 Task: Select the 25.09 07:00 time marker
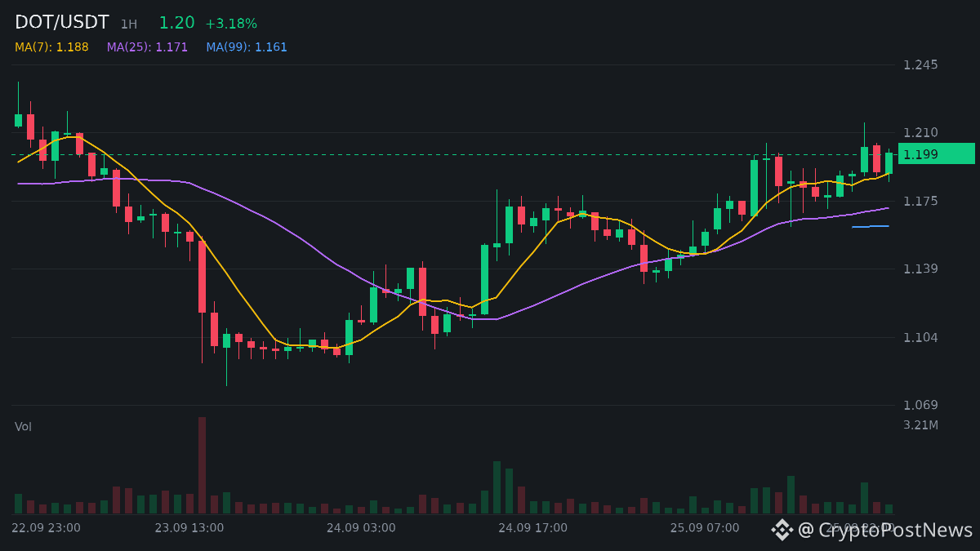coord(705,528)
